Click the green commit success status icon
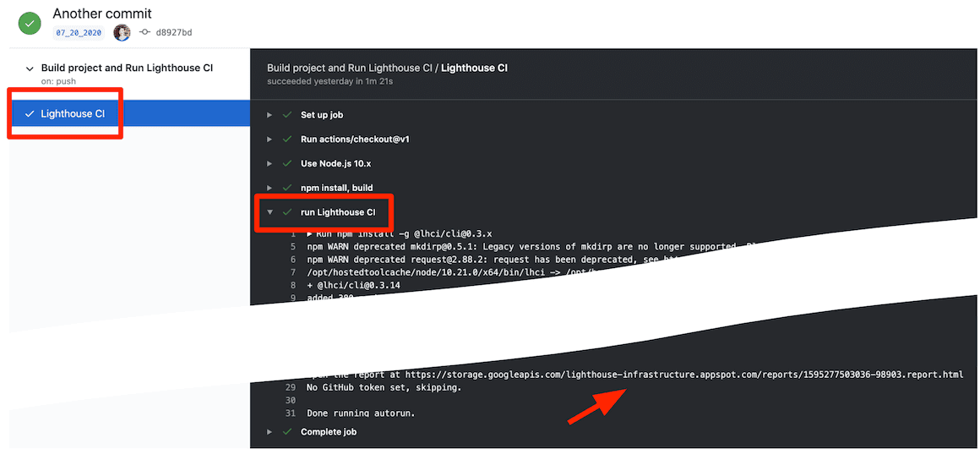The width and height of the screenshot is (980, 449). tap(30, 23)
